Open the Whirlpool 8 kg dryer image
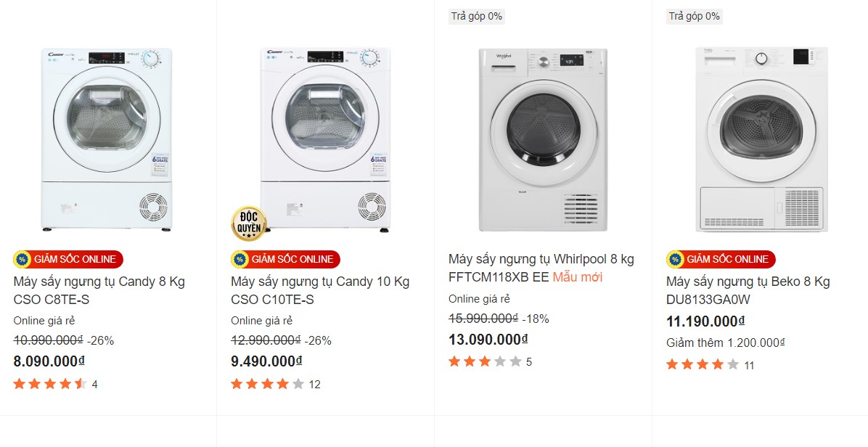The width and height of the screenshot is (868, 447). tap(543, 139)
